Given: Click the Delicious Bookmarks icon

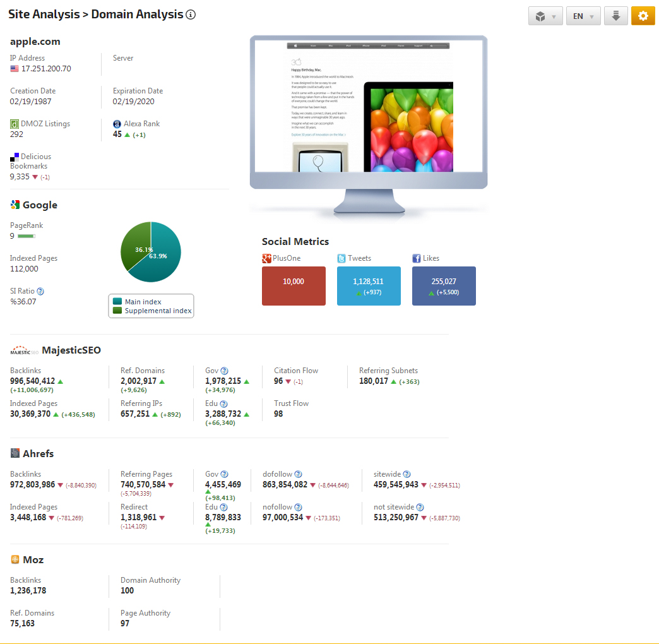Looking at the screenshot, I should pos(15,157).
